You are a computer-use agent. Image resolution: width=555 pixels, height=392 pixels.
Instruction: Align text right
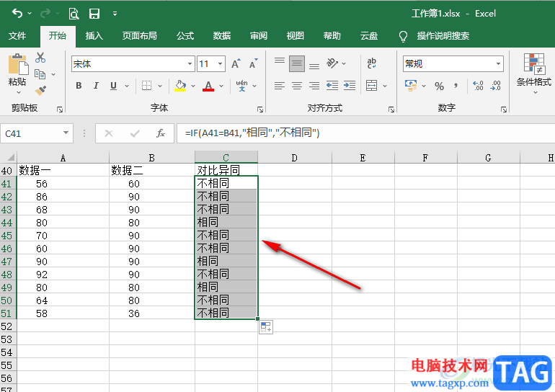pyautogui.click(x=314, y=86)
